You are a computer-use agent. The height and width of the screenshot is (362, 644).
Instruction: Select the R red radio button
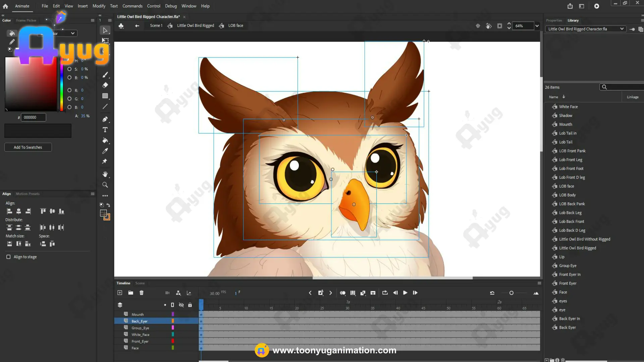[69, 90]
